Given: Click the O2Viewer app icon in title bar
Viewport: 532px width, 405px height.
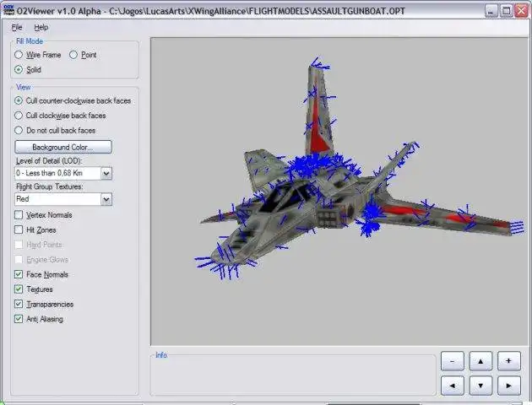Looking at the screenshot, I should click(x=8, y=10).
